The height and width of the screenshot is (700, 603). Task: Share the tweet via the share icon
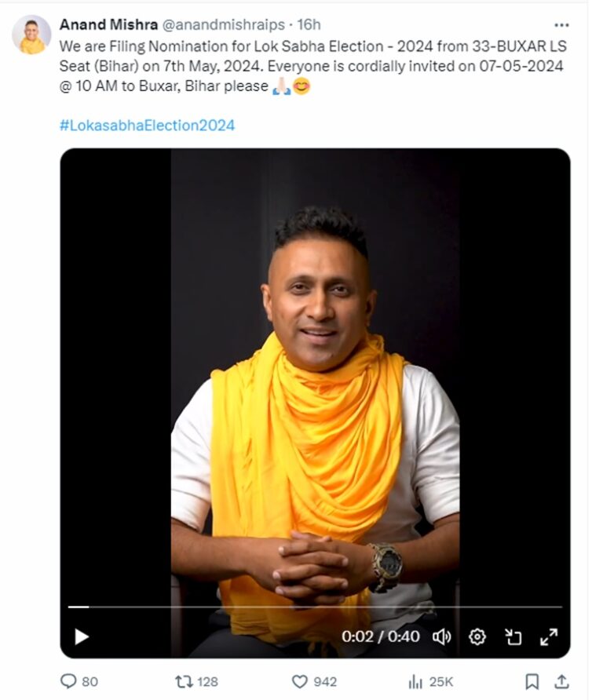coord(561,682)
